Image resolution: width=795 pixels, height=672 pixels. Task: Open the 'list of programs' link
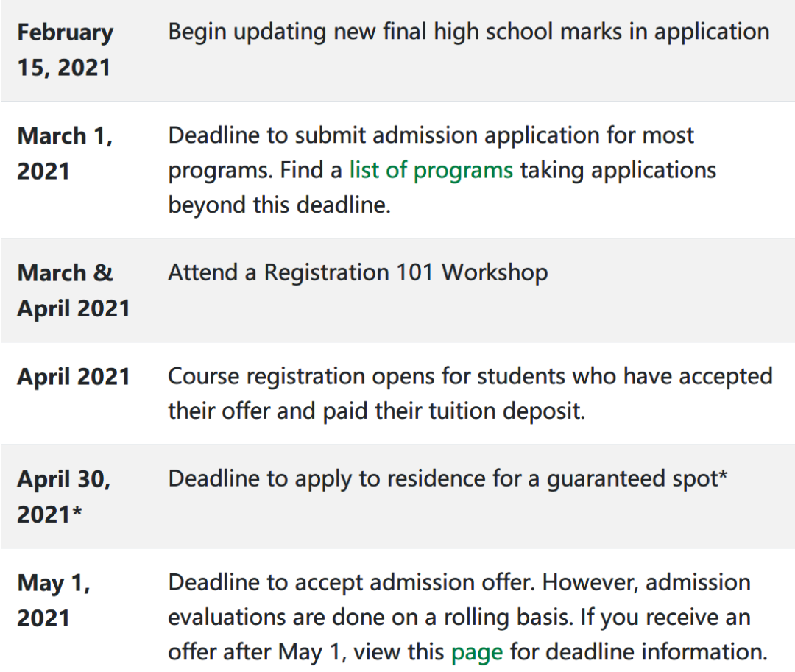click(431, 170)
